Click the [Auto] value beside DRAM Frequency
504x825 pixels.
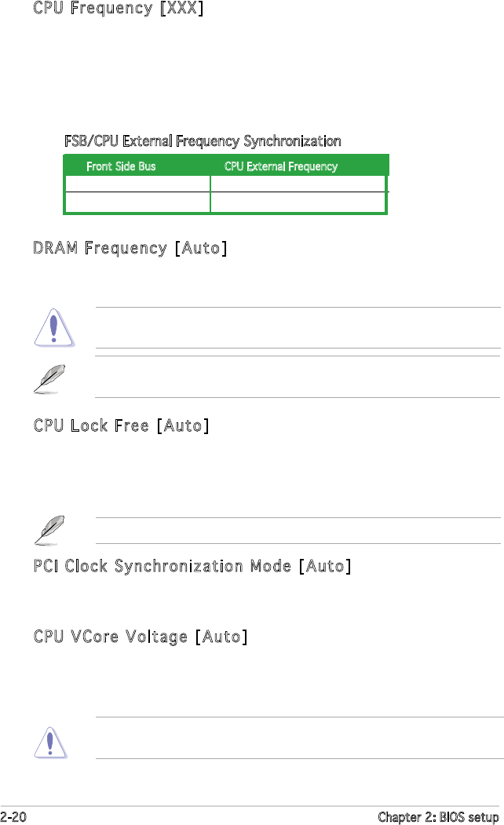[x=200, y=249]
